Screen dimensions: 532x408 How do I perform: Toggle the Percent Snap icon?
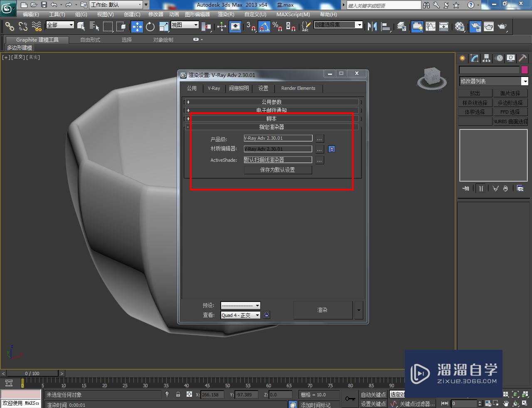point(278,27)
